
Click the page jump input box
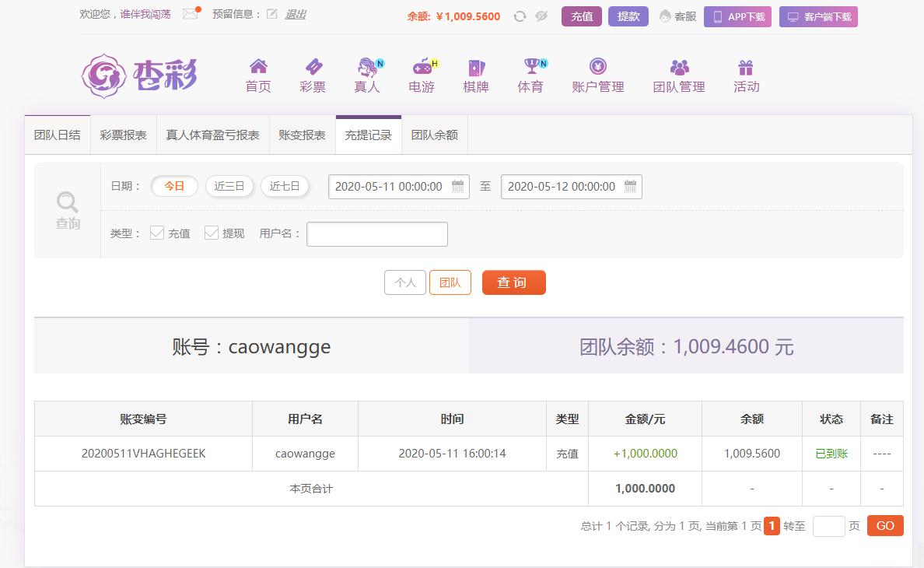click(828, 526)
